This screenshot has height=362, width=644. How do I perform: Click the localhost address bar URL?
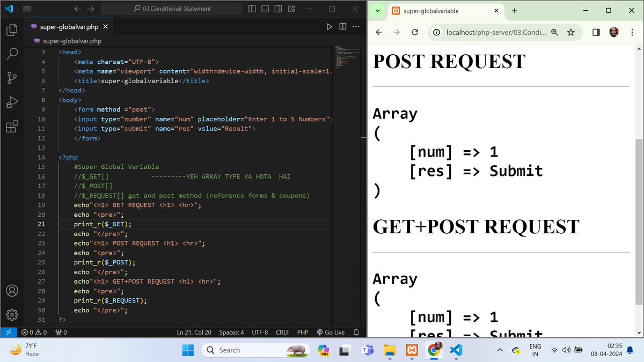496,32
